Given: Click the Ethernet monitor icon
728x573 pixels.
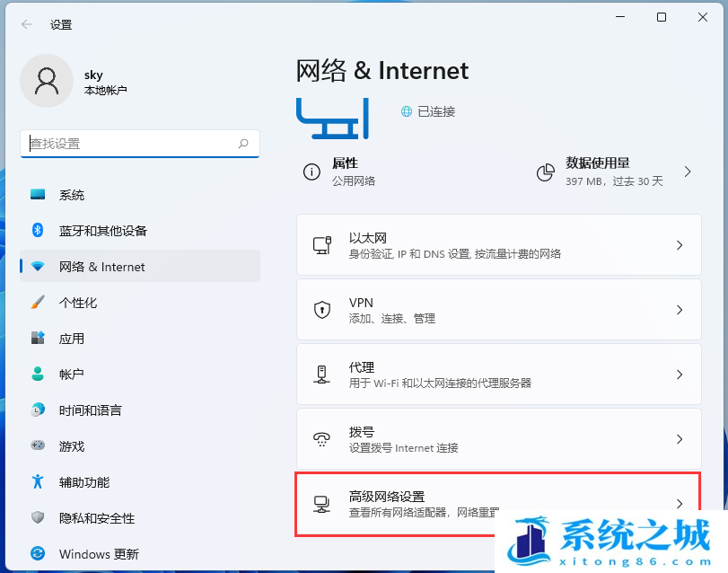Looking at the screenshot, I should tap(321, 245).
